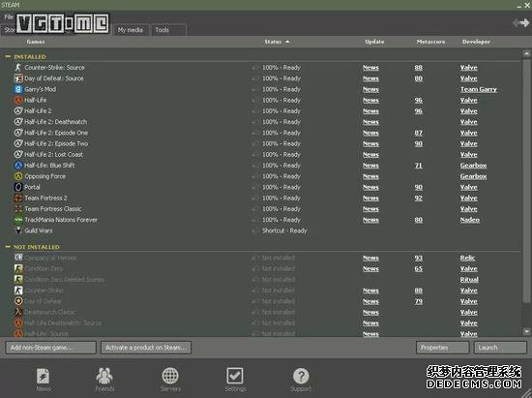
Task: Open the Friends icon in bottom bar
Action: 104,376
